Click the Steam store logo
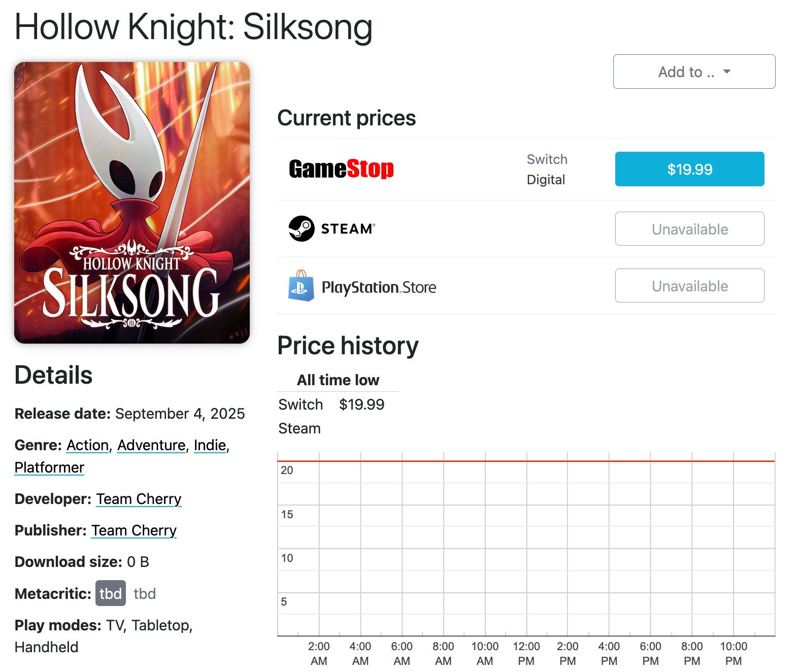Viewport: 800px width, 672px height. pos(332,229)
